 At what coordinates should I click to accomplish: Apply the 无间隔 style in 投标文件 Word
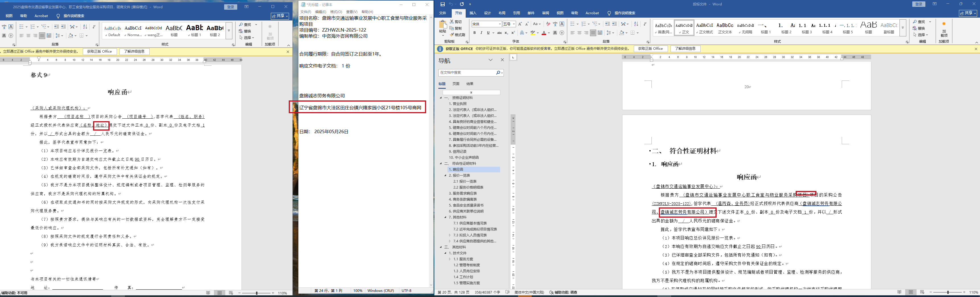coord(745,28)
